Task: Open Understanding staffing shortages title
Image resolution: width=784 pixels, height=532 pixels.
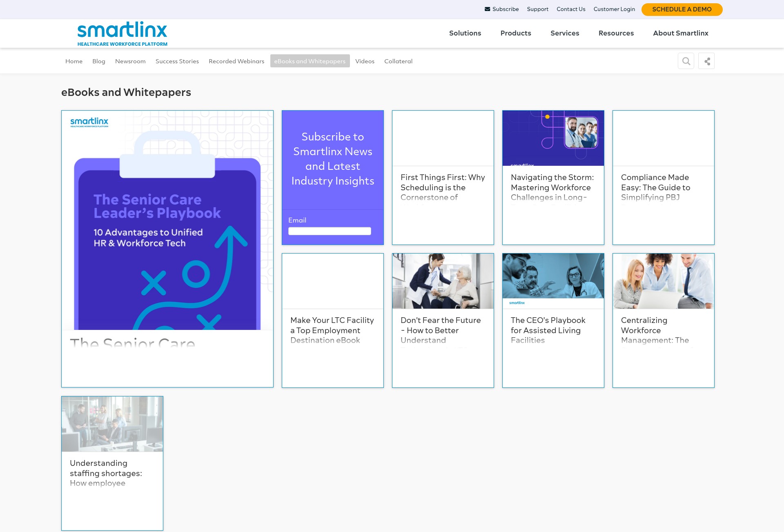Action: [x=106, y=473]
